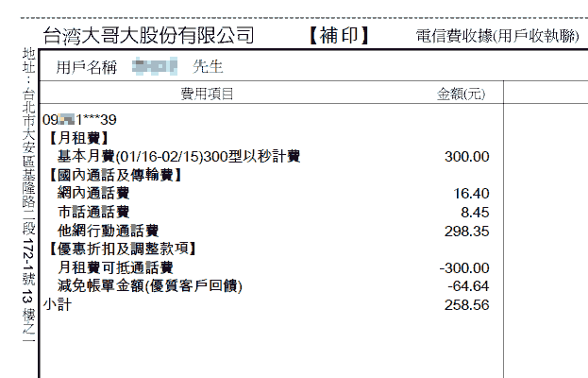The image size is (588, 378).
Task: Click the amount -64.64
Action: coord(468,286)
